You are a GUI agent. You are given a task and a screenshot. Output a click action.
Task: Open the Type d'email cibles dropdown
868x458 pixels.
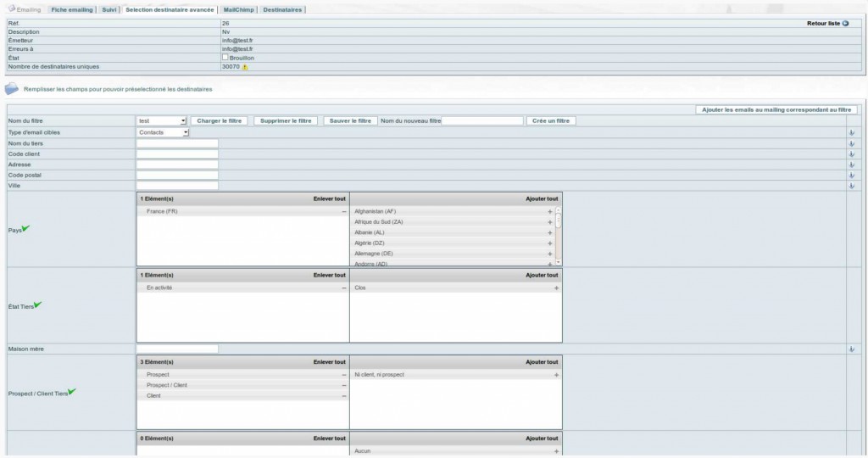(163, 132)
